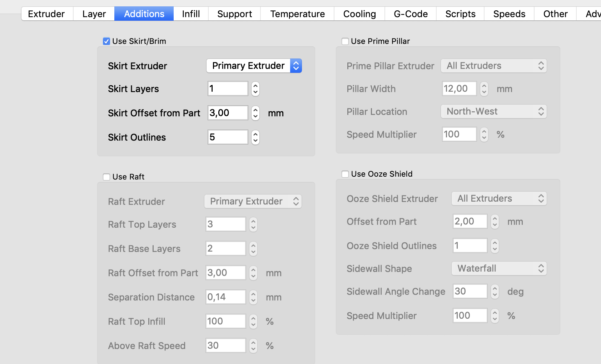The height and width of the screenshot is (364, 601).
Task: Click the Skirt Offset from Part field
Action: pos(228,113)
